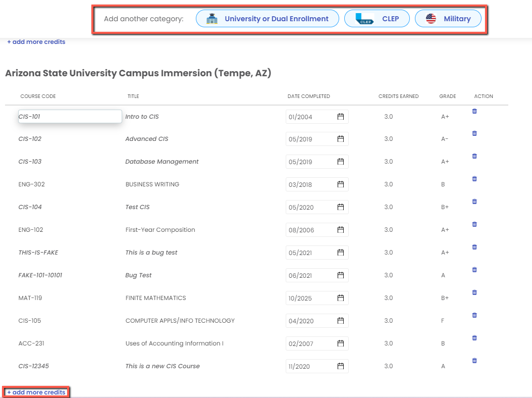Add the CLEP credit category
The width and height of the screenshot is (532, 398).
[377, 19]
